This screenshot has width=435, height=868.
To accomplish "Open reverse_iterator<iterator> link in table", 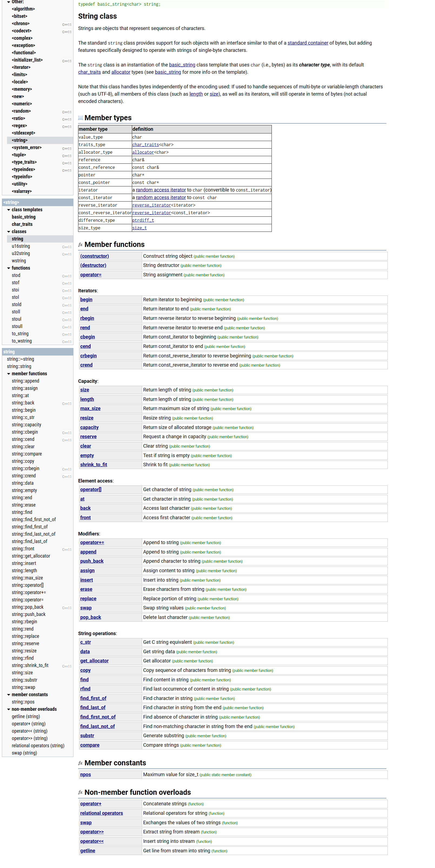I will coord(151,205).
